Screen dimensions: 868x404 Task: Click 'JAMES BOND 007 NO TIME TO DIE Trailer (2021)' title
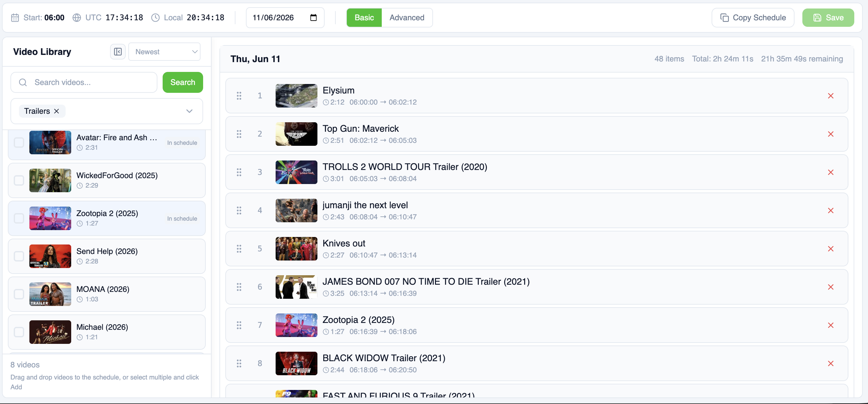coord(426,281)
